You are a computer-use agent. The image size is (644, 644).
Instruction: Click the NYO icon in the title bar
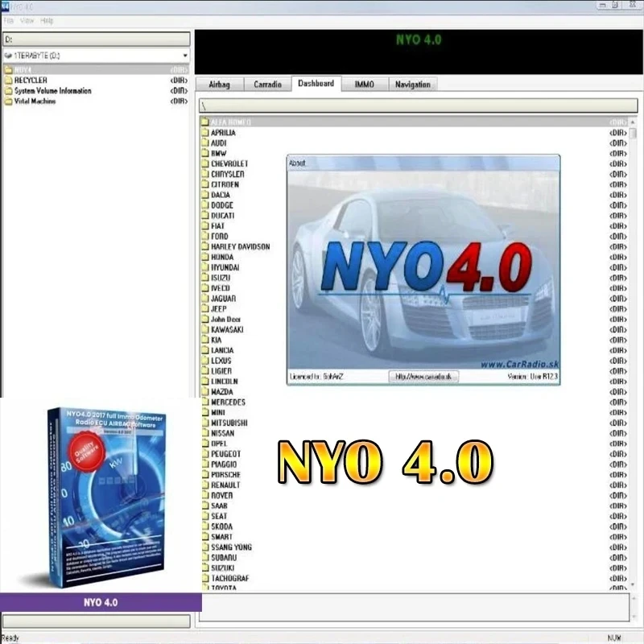pyautogui.click(x=6, y=5)
